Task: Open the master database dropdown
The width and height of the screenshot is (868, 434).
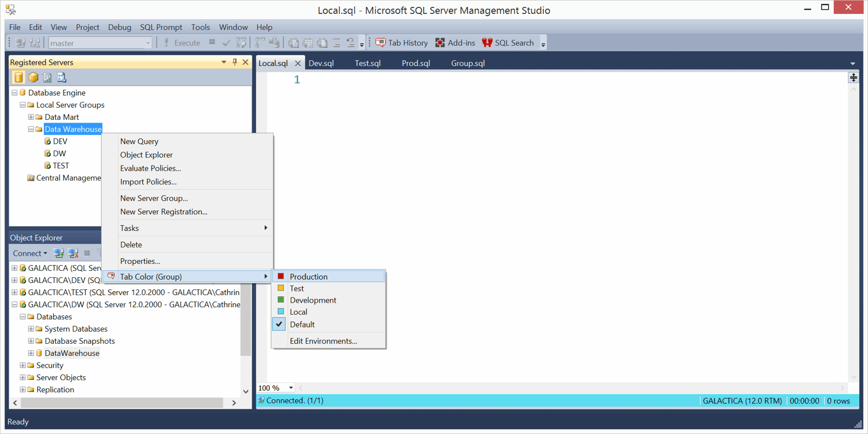Action: click(x=148, y=43)
